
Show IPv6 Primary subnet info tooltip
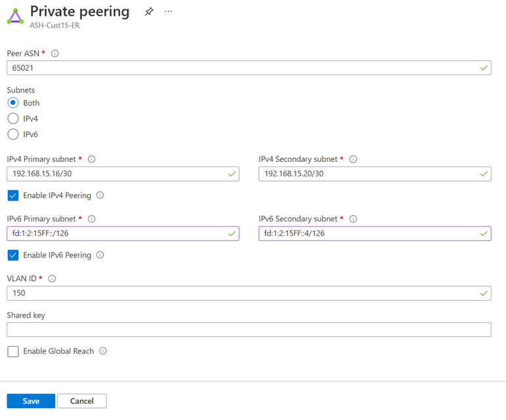[92, 219]
